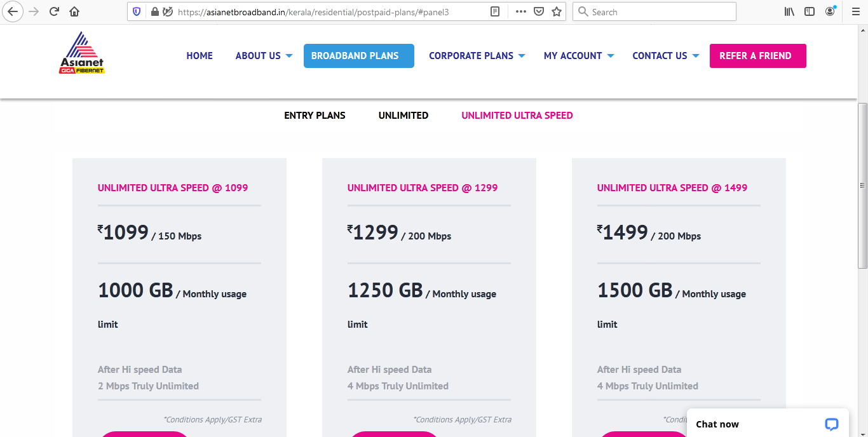Click '4 Mbps Truly Unlimited' in the 1499 plan
This screenshot has height=437, width=868.
point(648,386)
